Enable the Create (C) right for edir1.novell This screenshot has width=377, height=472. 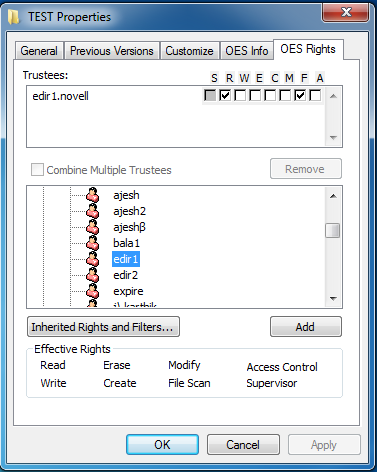pyautogui.click(x=270, y=96)
